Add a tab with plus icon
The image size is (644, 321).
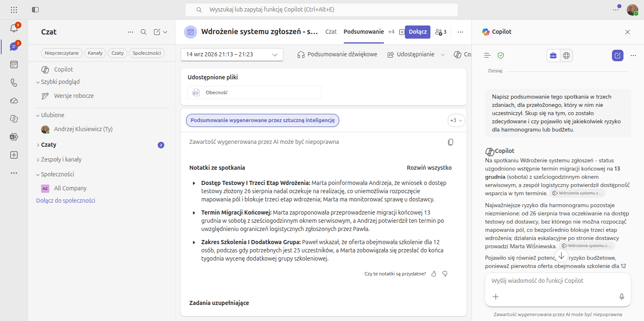tap(402, 32)
